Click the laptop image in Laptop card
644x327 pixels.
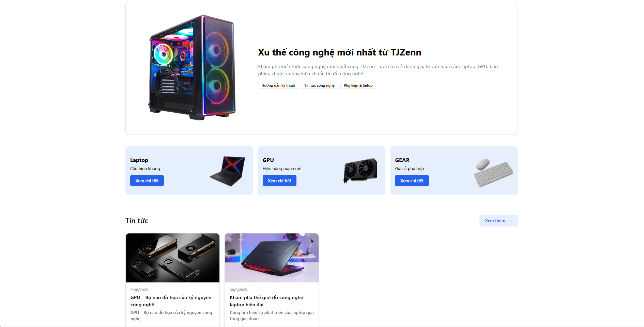click(227, 171)
